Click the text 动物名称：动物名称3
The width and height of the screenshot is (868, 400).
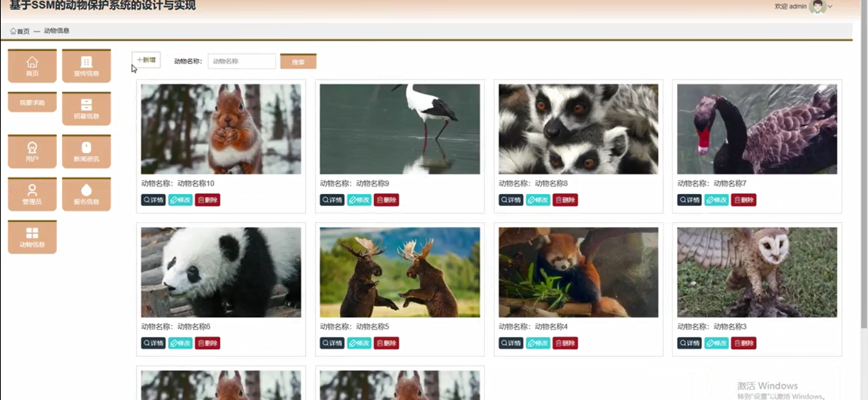pos(712,327)
